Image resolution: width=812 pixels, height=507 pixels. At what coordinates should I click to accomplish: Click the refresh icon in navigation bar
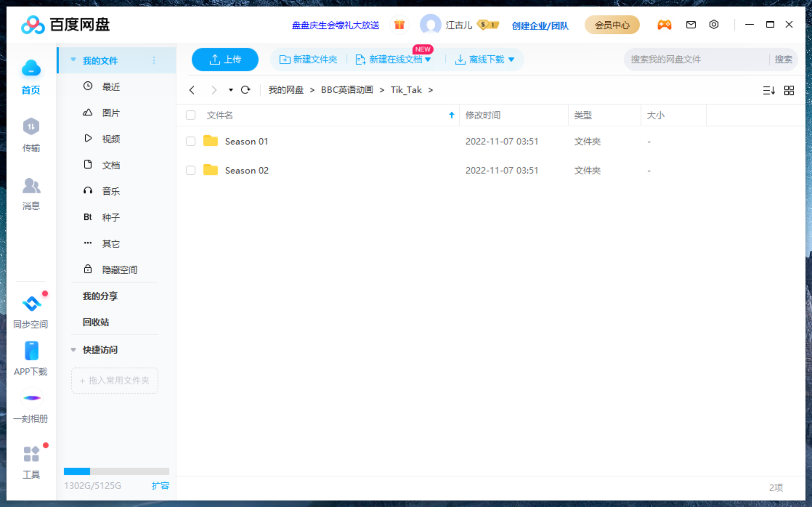pos(245,90)
